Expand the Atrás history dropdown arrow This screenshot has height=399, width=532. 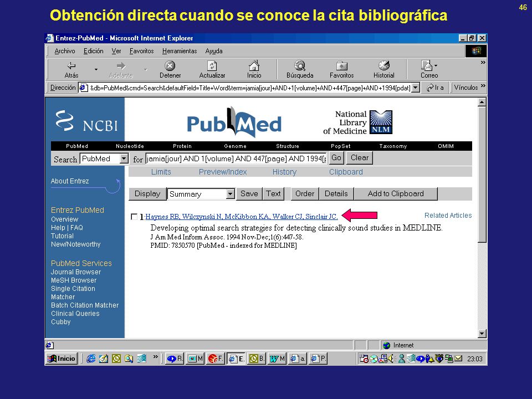click(96, 69)
